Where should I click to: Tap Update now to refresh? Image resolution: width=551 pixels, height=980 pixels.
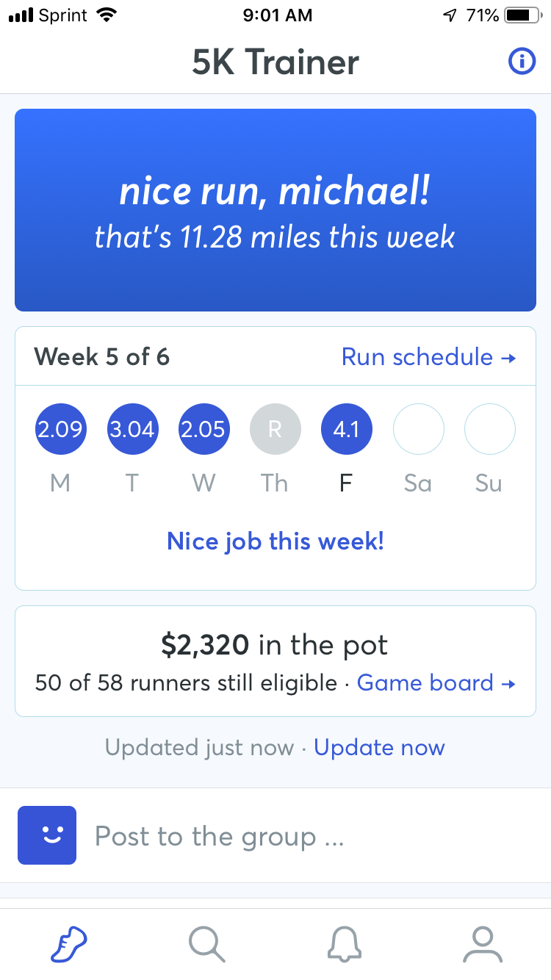point(379,748)
